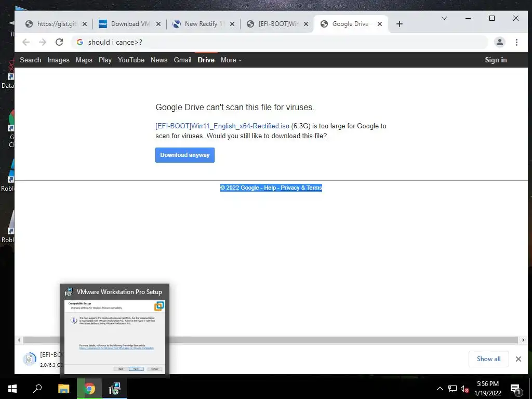Screen dimensions: 532x399
Task: Click the Download anyway button
Action: click(185, 155)
